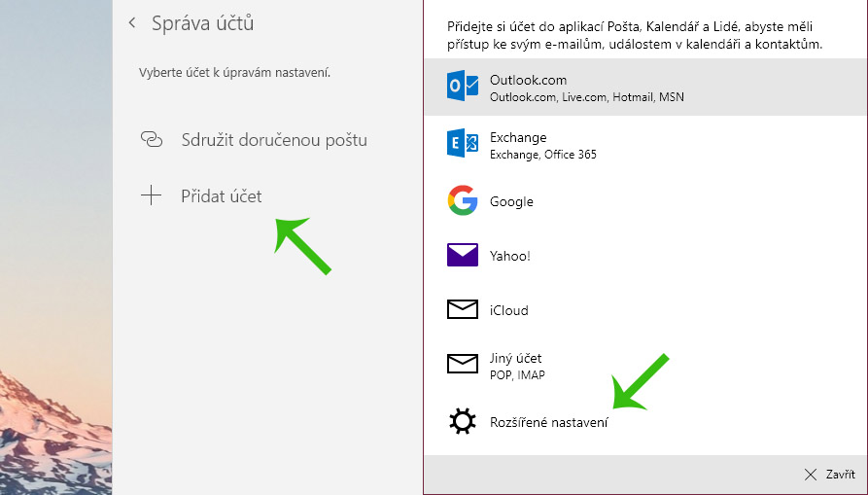Click the gear icon for Rozšířené nastavení
The image size is (868, 495).
463,421
